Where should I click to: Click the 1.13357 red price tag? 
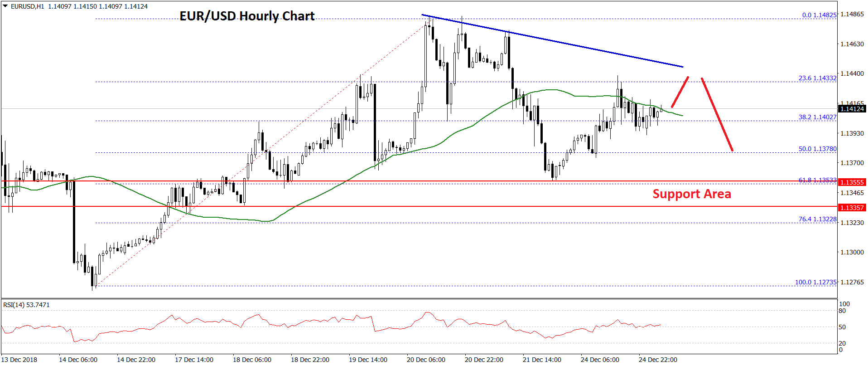(852, 208)
